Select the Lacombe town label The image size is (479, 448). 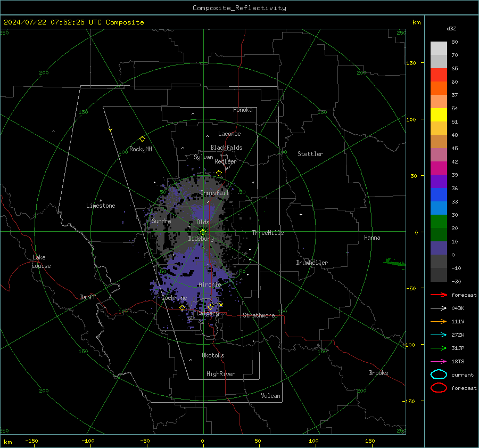[x=229, y=134]
